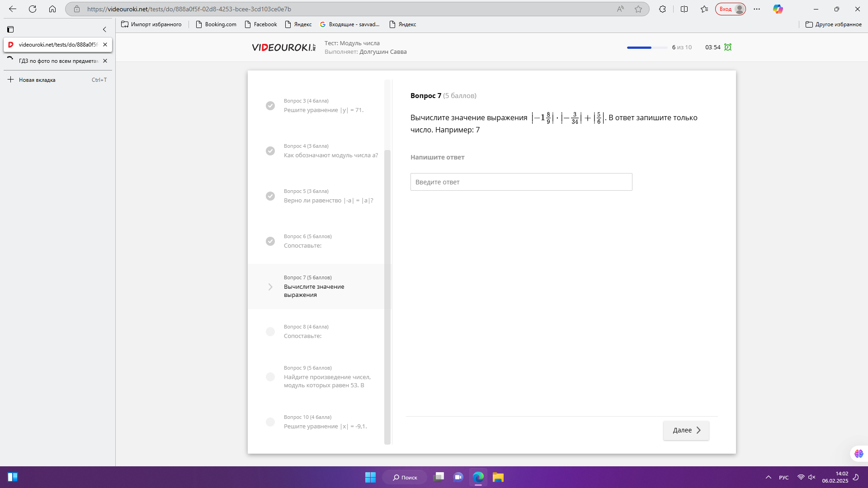Refresh the page with the reload icon
868x488 pixels.
[x=33, y=9]
